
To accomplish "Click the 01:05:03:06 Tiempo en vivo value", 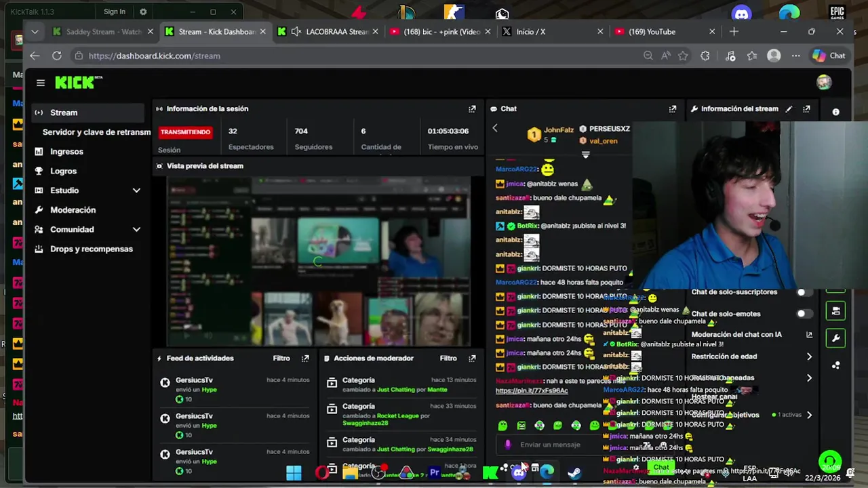I will pyautogui.click(x=448, y=131).
